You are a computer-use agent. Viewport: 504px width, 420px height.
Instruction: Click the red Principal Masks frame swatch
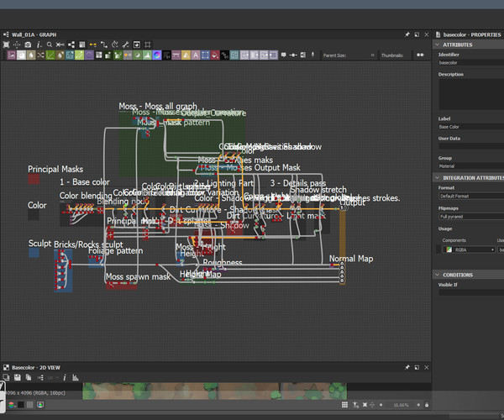[34, 179]
